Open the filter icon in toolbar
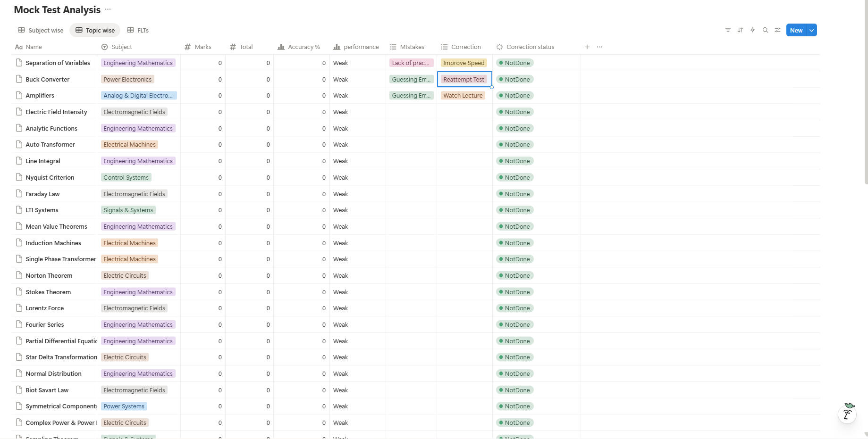This screenshot has width=868, height=439. 728,30
